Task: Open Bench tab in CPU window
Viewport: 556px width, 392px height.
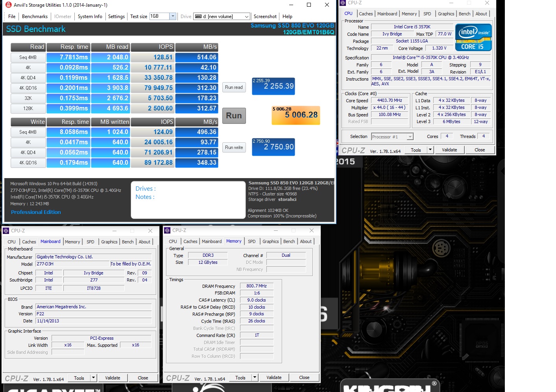Action: tap(464, 14)
